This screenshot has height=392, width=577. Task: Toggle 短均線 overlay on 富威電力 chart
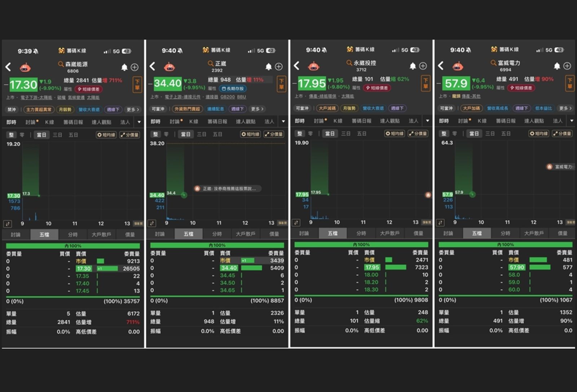(539, 134)
